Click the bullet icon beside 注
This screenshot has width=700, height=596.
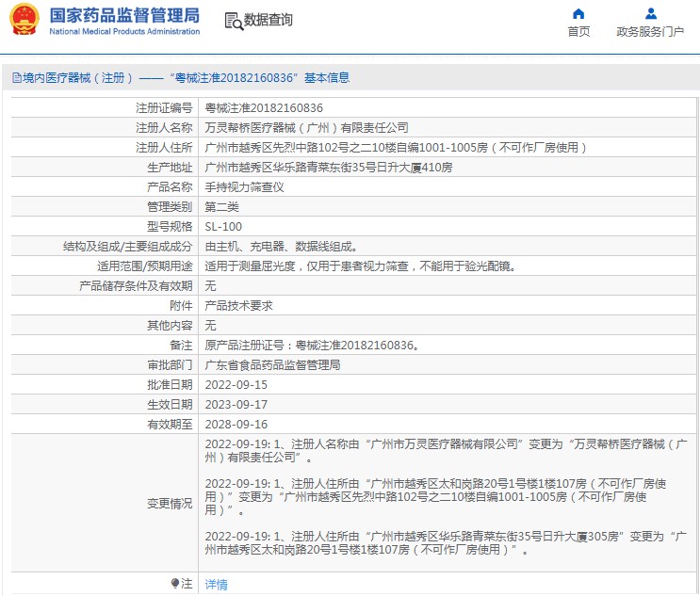(x=174, y=584)
